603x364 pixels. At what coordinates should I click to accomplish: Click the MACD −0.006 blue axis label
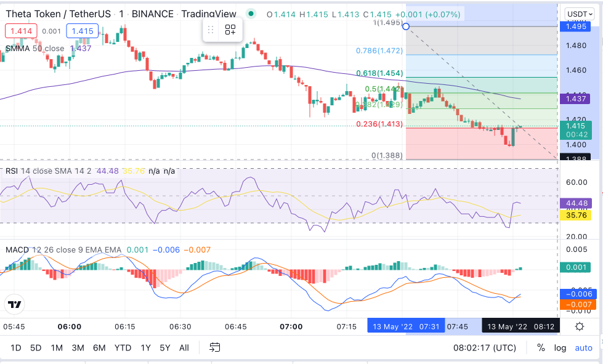point(578,294)
